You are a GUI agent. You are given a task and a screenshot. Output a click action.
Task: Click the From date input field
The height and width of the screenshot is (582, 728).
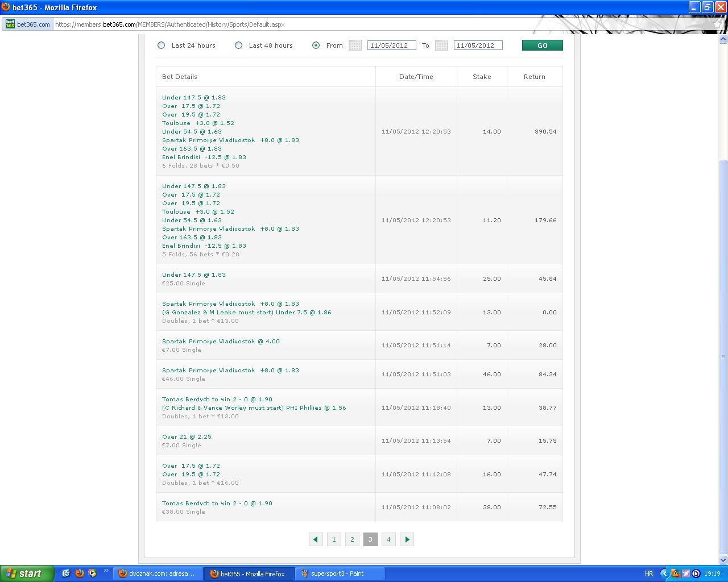(x=392, y=45)
